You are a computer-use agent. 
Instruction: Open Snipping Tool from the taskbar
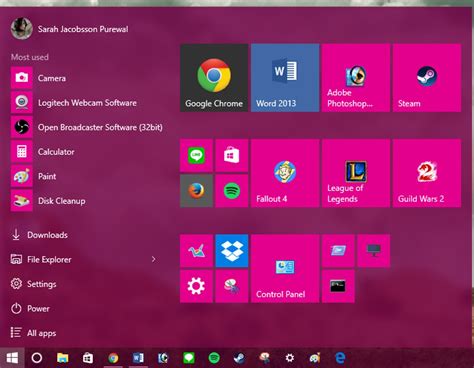[265, 358]
